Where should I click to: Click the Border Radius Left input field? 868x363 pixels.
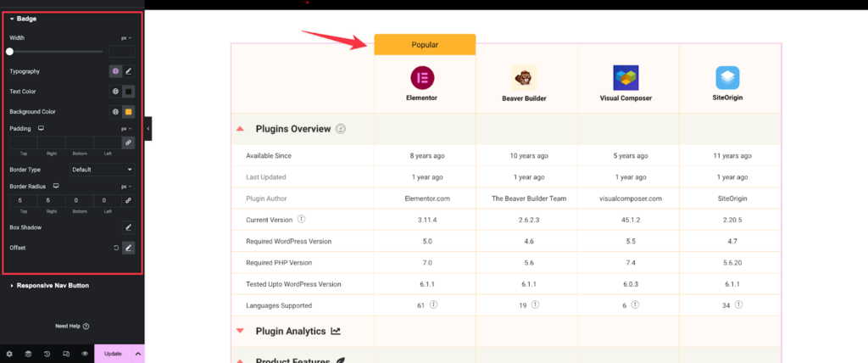point(108,201)
